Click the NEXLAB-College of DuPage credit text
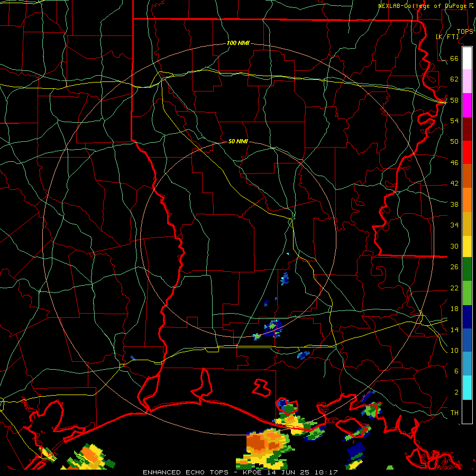The height and width of the screenshot is (476, 476). point(423,6)
